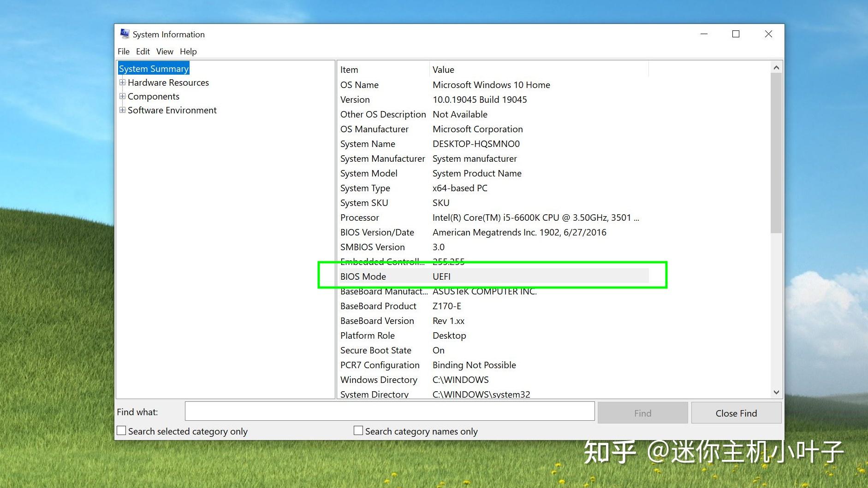Enable Search category names only
The image size is (868, 488).
(x=358, y=430)
